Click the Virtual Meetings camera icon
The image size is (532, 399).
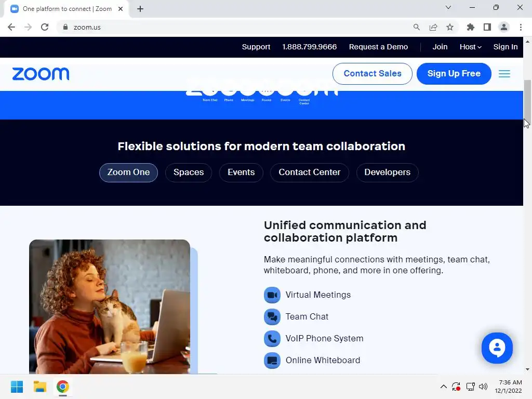click(x=272, y=295)
